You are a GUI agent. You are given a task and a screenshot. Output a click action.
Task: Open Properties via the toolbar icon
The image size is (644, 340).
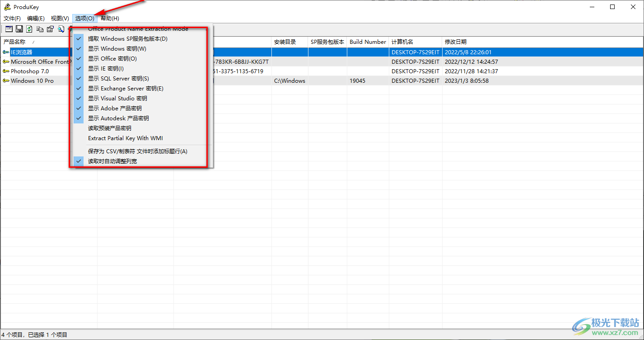pos(50,29)
